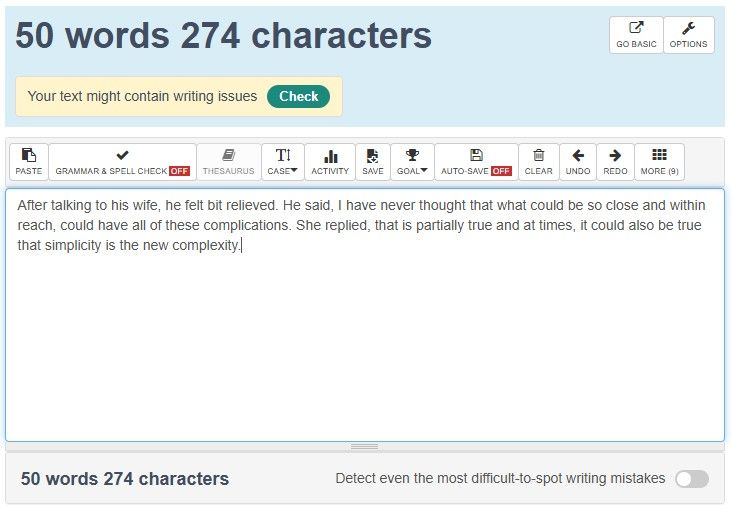
Task: Open the More (9) grid menu
Action: click(x=659, y=162)
